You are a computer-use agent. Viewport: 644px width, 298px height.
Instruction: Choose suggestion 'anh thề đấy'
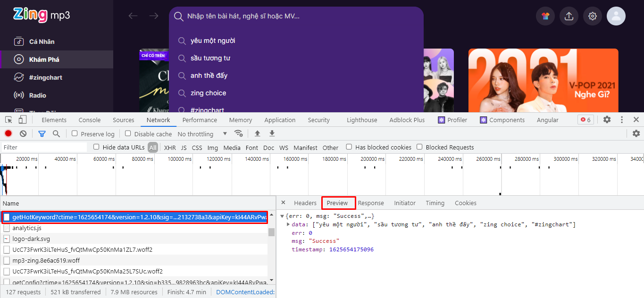pos(209,75)
